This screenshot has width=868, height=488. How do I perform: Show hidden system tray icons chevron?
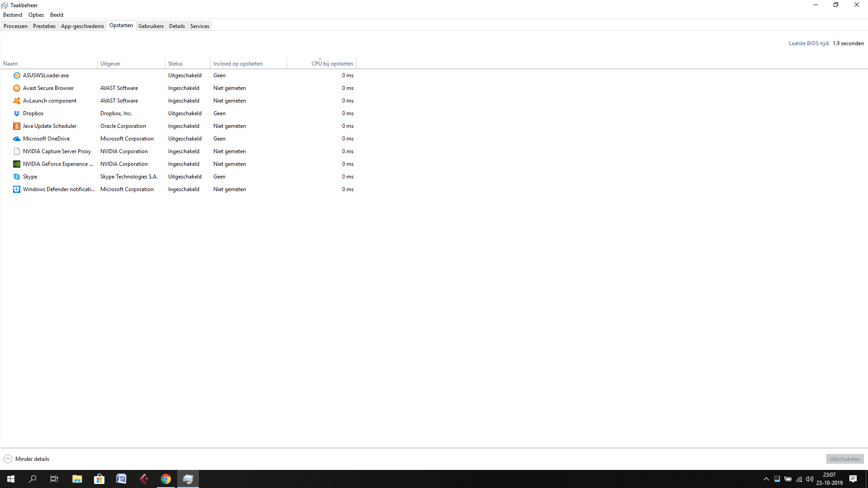[x=766, y=479]
